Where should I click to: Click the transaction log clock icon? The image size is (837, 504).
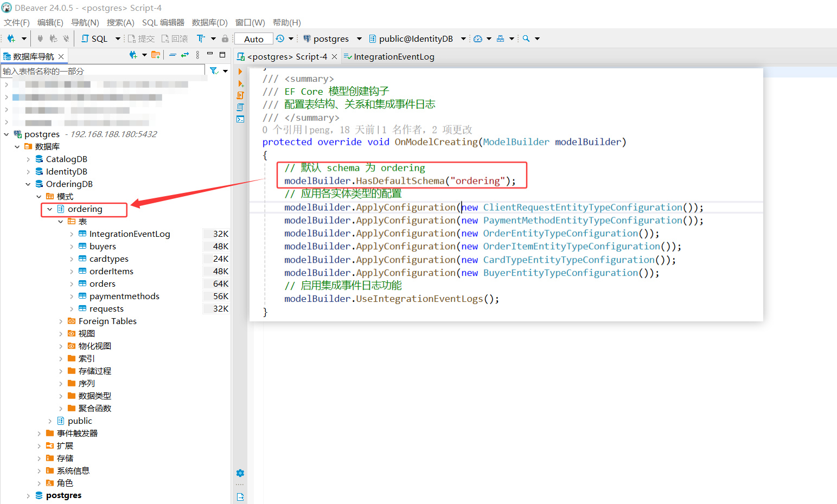point(280,38)
